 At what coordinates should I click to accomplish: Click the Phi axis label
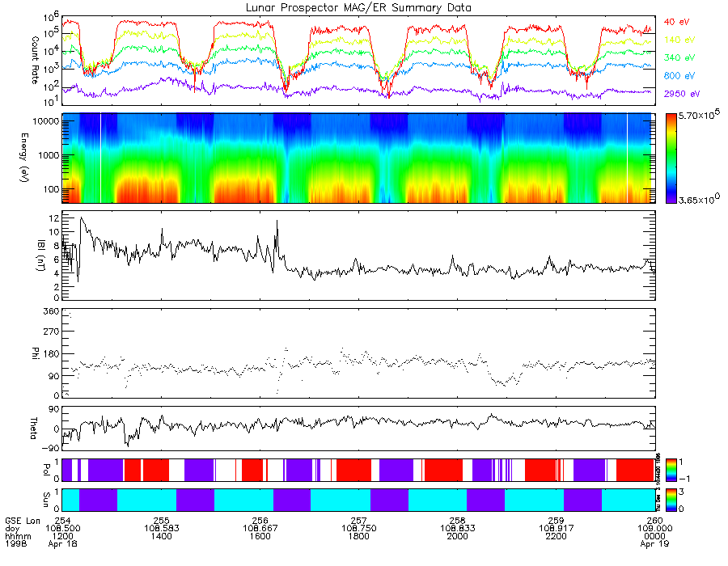pos(36,353)
